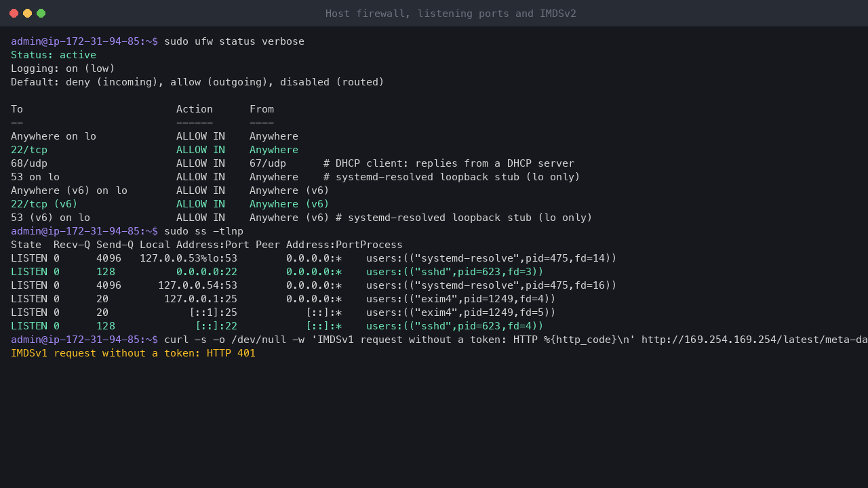The image size is (868, 488).
Task: Click the window title 'Host firewall, listening ports and IMDSv2'
Action: [x=451, y=14]
